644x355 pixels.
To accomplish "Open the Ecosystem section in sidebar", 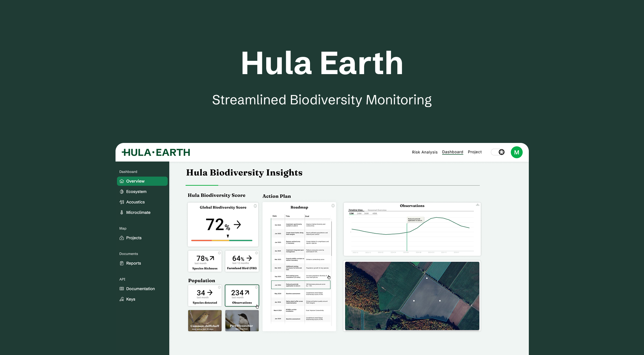I will (136, 192).
